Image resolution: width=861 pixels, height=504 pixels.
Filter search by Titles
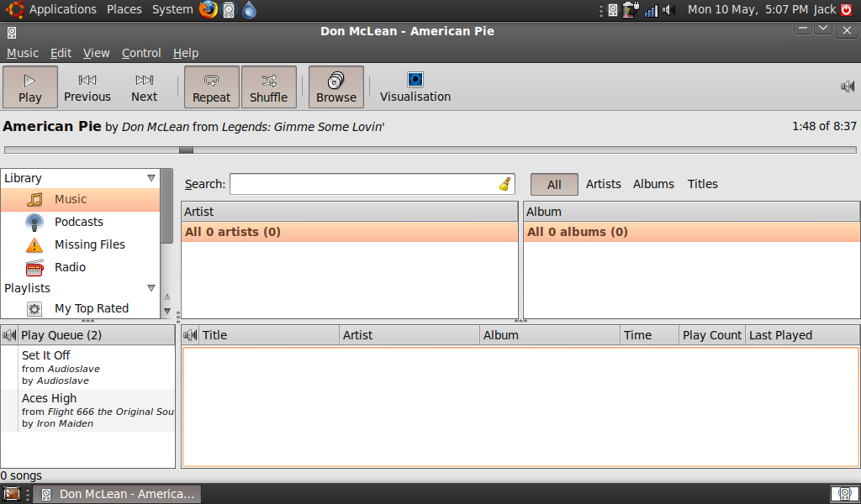(x=702, y=184)
